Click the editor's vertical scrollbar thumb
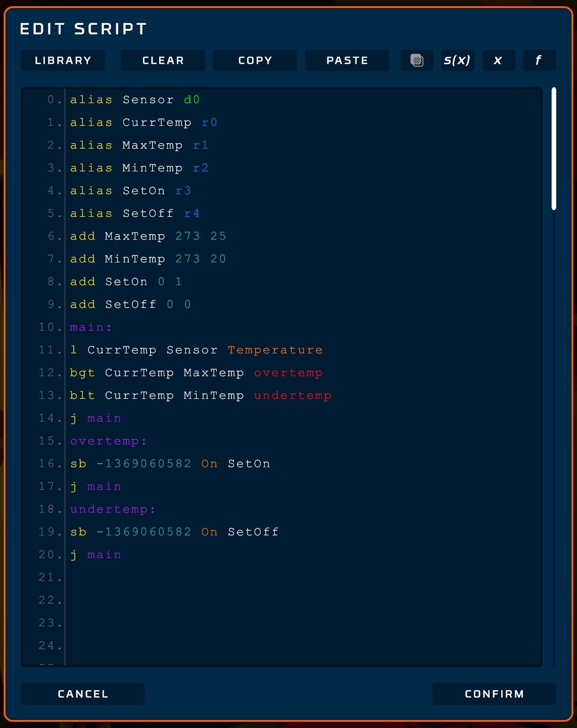 554,149
